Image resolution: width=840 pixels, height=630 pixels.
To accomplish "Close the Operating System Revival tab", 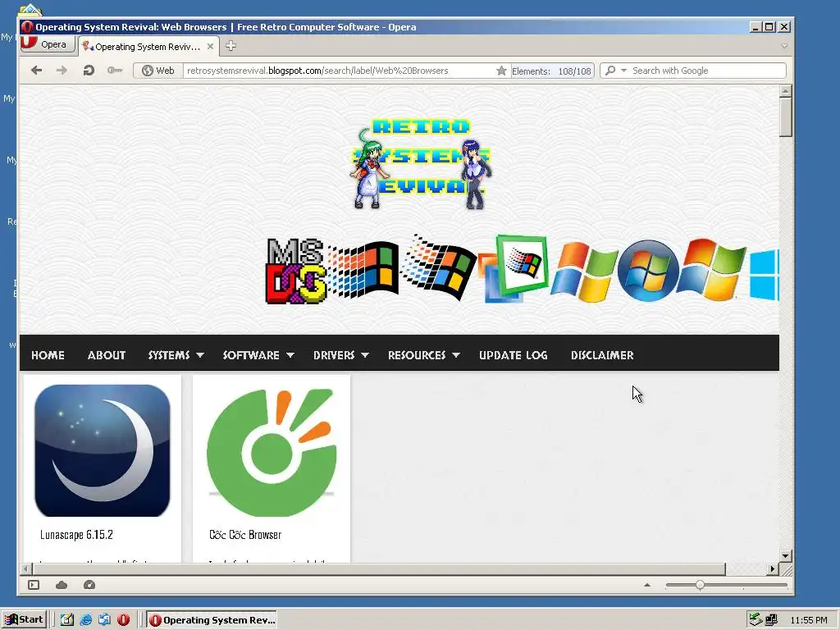I will tap(211, 47).
